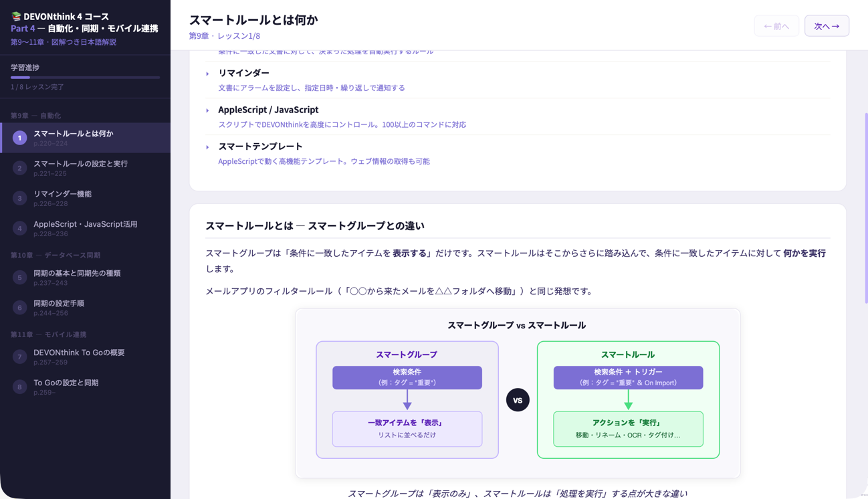Click lesson number 2 circle badge
Screen dimensions: 868x499
pos(19,168)
